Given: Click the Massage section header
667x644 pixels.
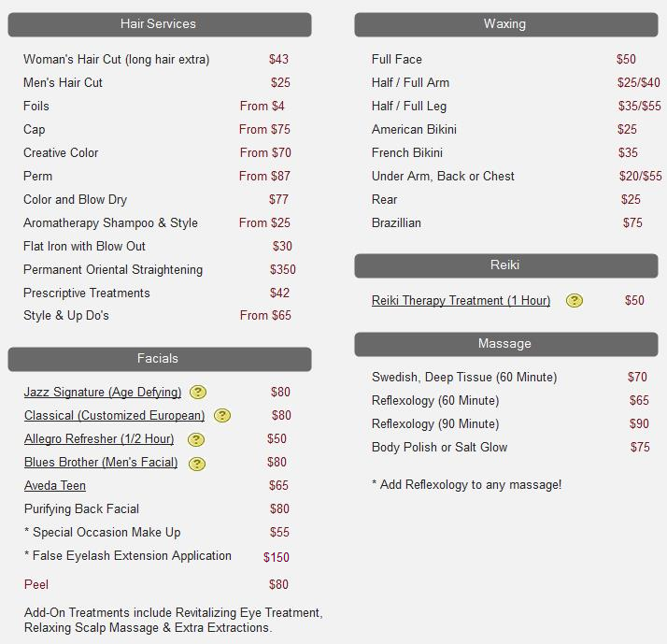Looking at the screenshot, I should (x=505, y=344).
